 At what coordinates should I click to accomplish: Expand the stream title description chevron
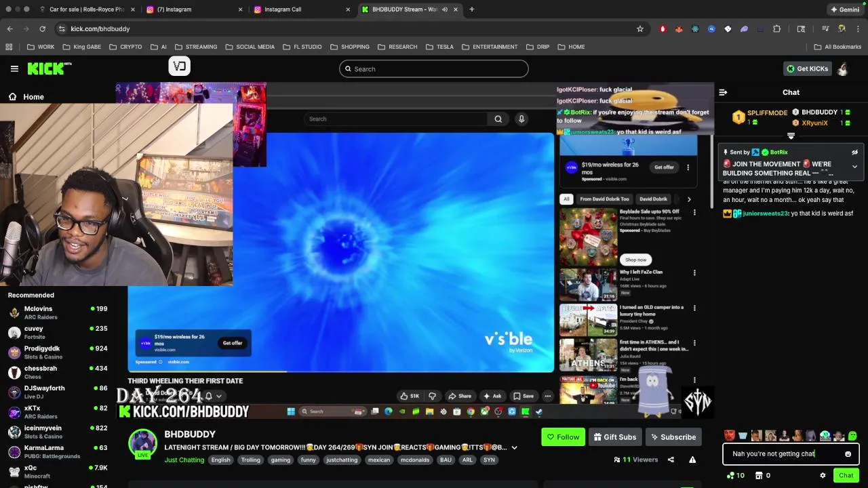[514, 447]
